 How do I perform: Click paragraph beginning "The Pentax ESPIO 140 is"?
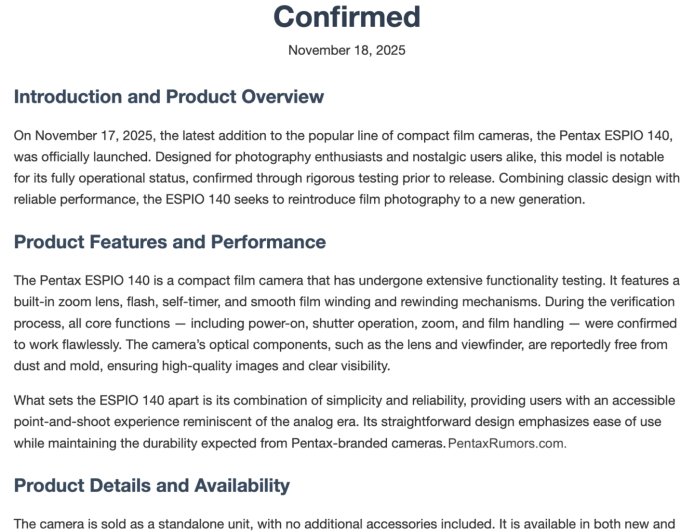click(346, 324)
